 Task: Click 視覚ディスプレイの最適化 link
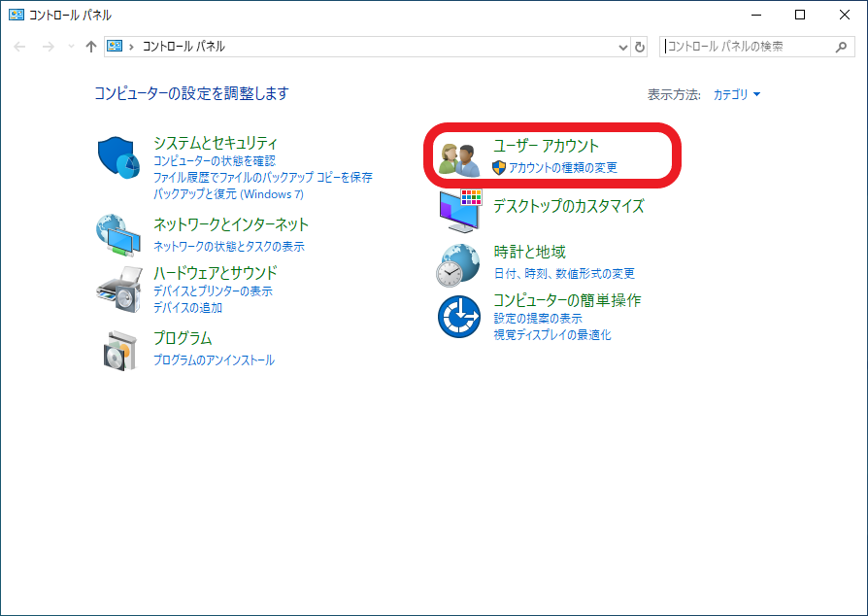point(552,335)
